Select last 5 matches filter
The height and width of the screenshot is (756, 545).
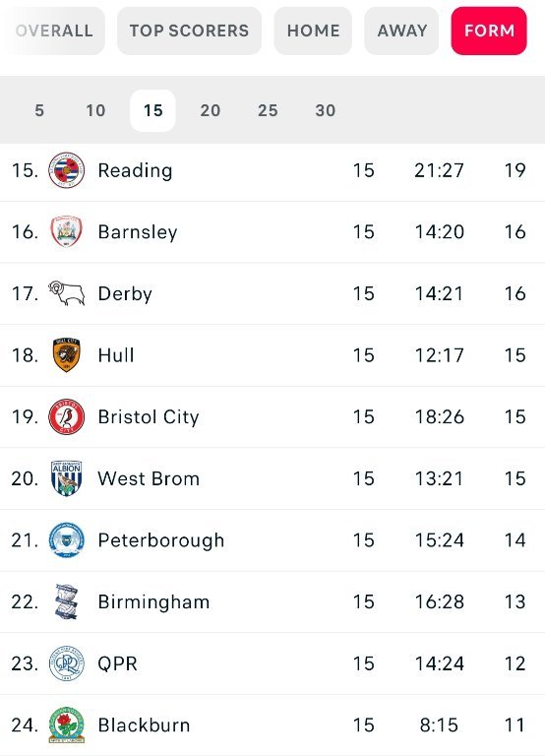point(39,110)
